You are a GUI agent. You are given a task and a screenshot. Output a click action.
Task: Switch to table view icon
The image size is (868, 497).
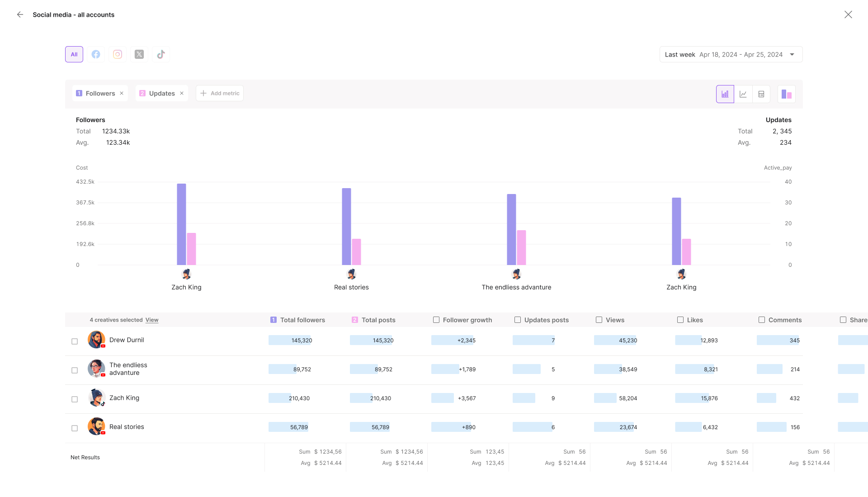[x=761, y=94]
